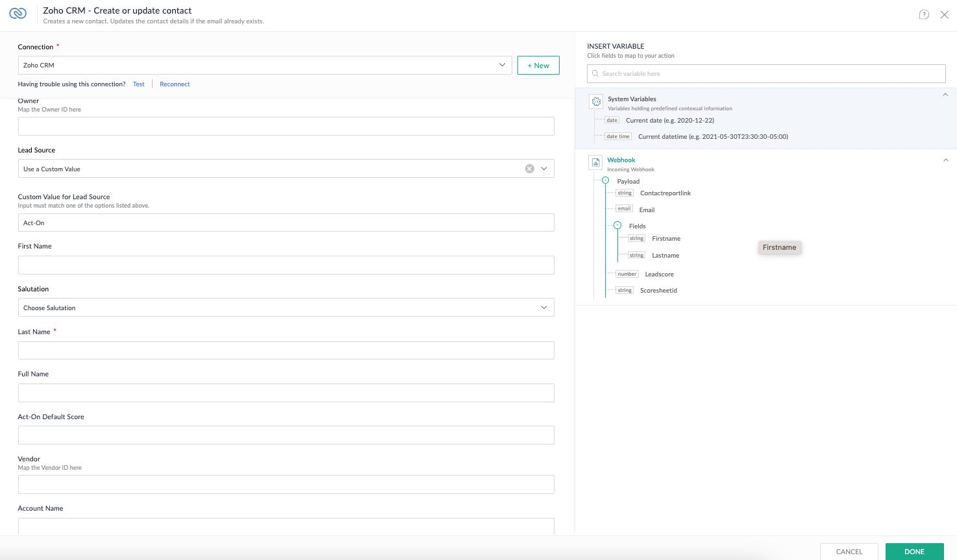Click the Payload label in tree
The width and height of the screenshot is (957, 560).
point(628,182)
